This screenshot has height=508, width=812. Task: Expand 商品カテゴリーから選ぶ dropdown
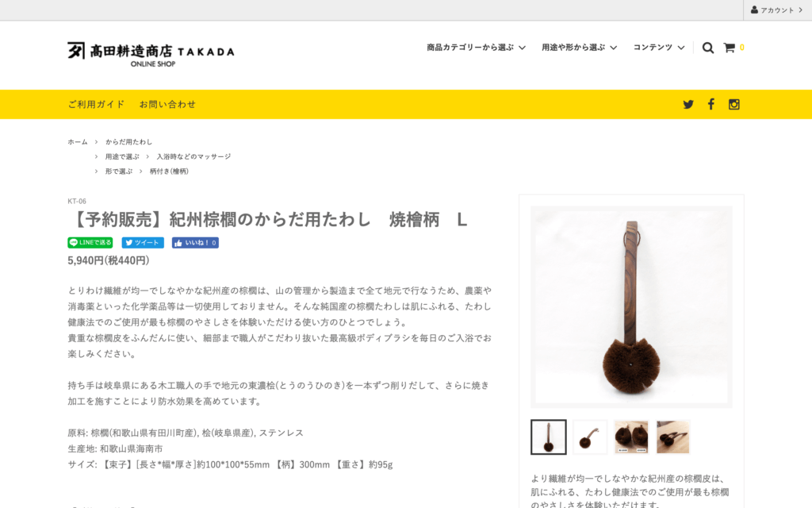point(476,47)
